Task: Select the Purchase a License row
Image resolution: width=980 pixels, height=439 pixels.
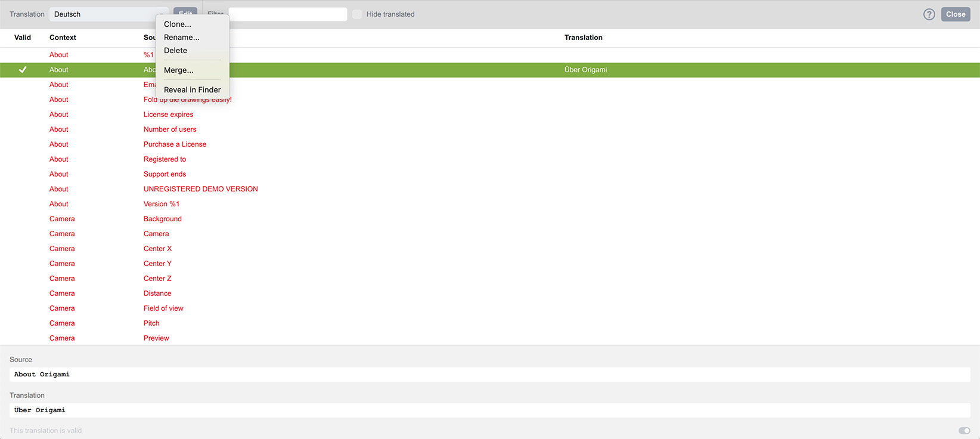Action: [175, 144]
